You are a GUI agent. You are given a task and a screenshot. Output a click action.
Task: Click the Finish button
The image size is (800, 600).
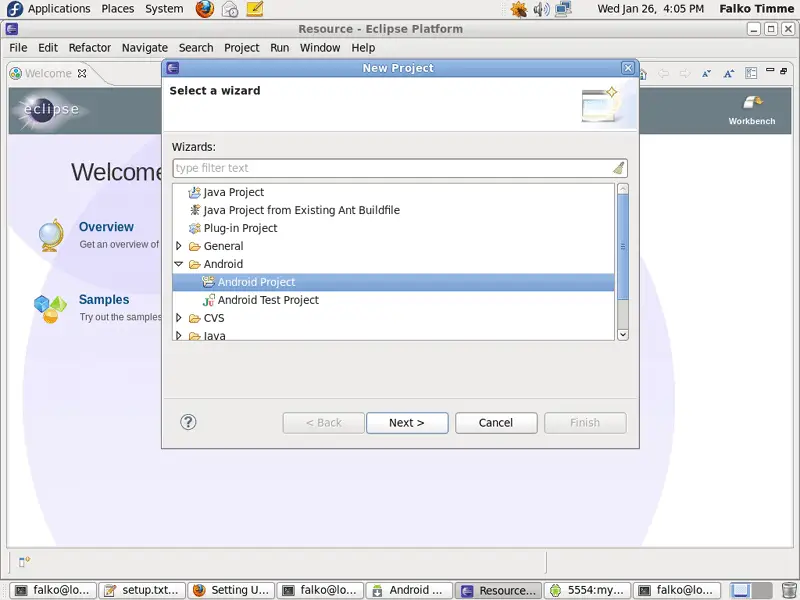click(585, 423)
